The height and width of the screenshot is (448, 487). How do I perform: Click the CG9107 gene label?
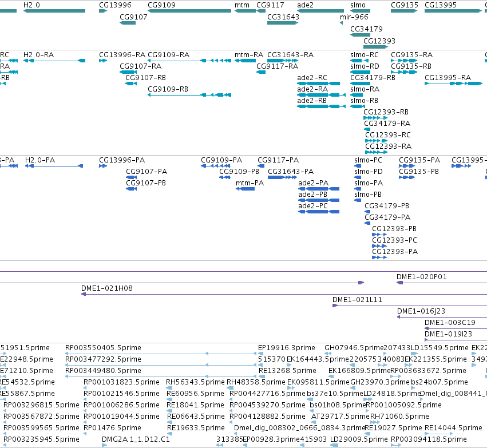133,17
